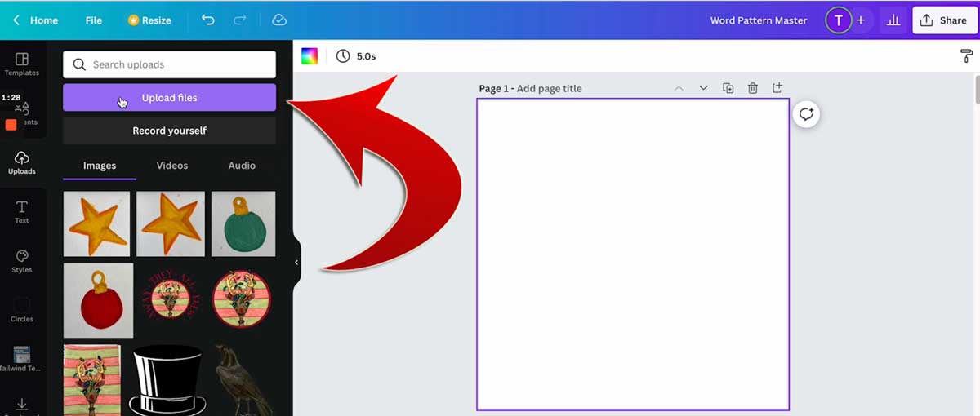
Task: Open the insights bar chart icon
Action: point(893,20)
